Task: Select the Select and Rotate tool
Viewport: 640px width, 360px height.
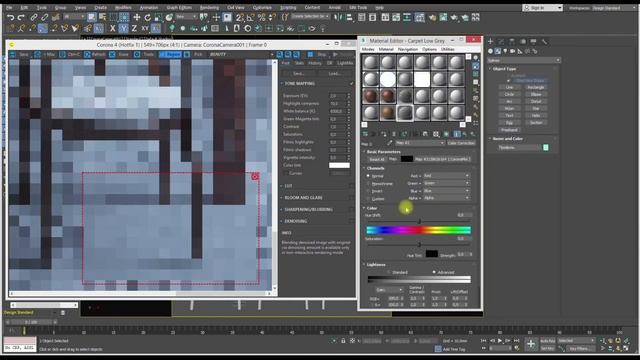Action: pyautogui.click(x=147, y=18)
